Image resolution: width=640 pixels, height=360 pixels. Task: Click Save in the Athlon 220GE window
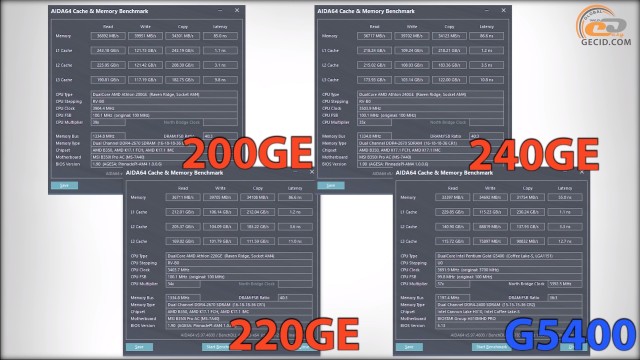pos(139,347)
